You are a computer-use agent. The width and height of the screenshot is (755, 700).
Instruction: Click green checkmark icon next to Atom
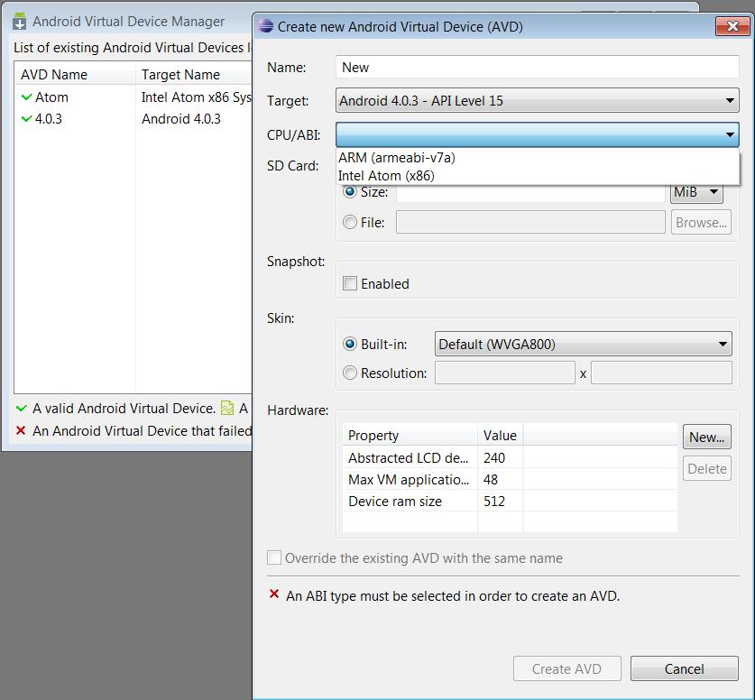pyautogui.click(x=26, y=97)
